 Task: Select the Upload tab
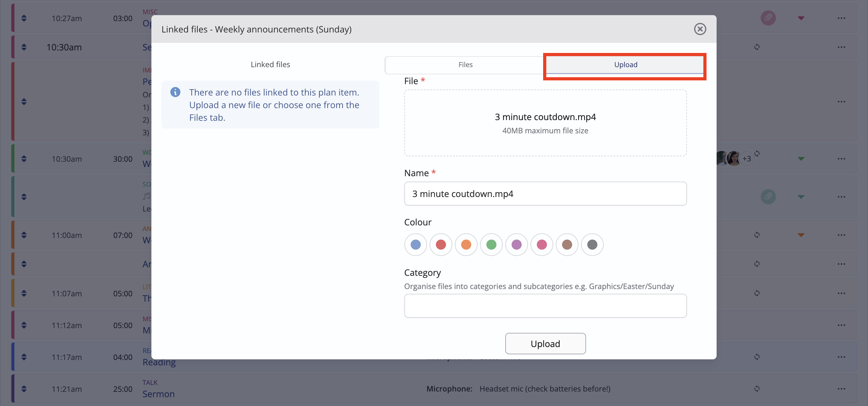tap(625, 65)
